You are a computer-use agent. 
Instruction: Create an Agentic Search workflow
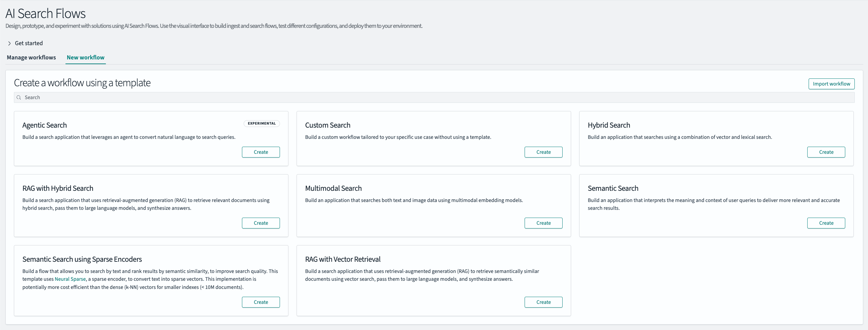pyautogui.click(x=261, y=152)
